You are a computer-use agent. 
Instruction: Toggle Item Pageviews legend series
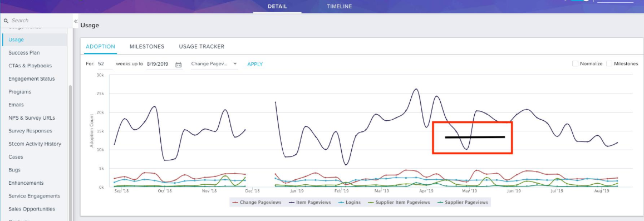point(309,203)
